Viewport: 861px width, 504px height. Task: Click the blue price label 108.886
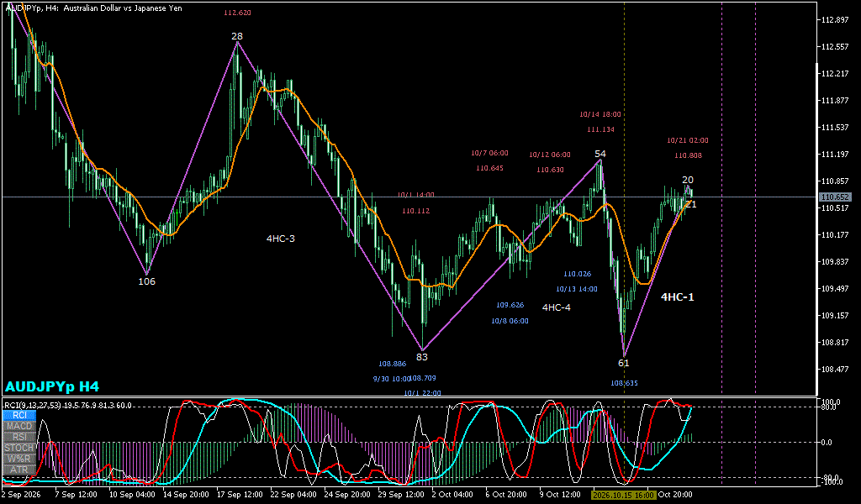[x=393, y=364]
